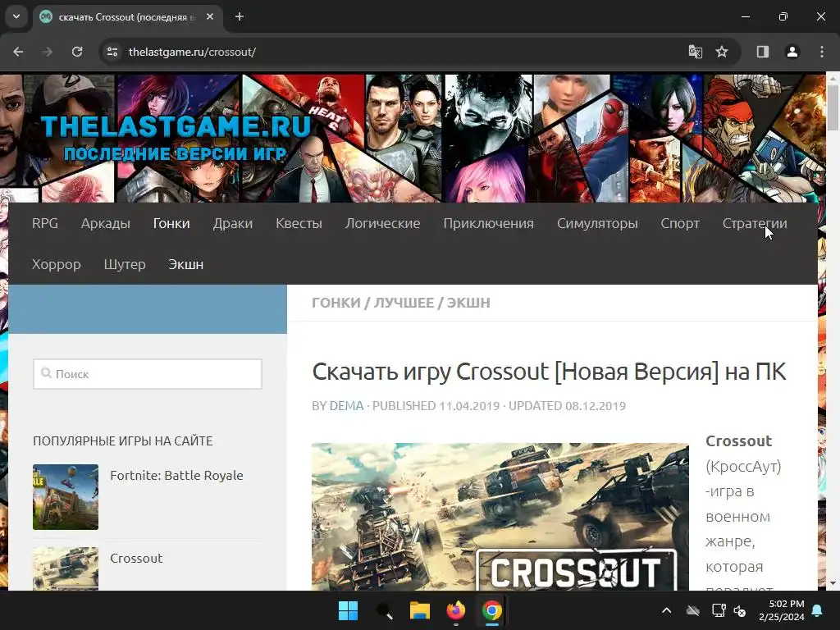
Task: Click the page vertical scrollbar thumb
Action: pyautogui.click(x=833, y=107)
